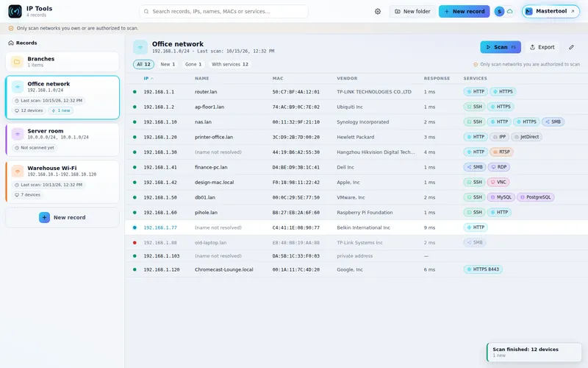
Task: Click the Server room record icon
Action: coord(18,134)
